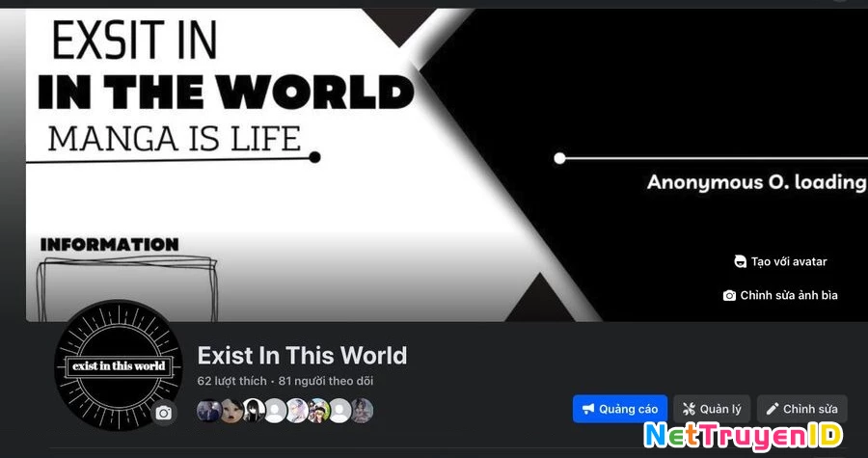Open the Quảng cáo advertising button
Screen dimensions: 868x458
click(619, 409)
